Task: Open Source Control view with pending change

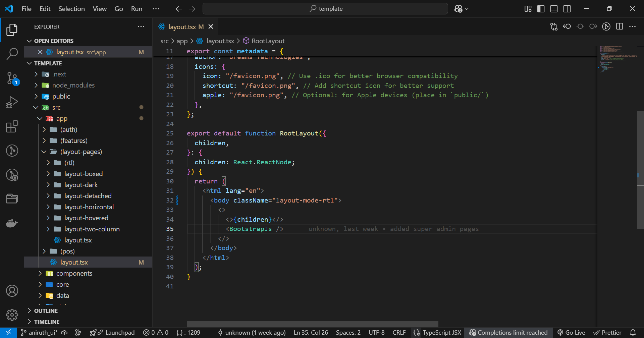Action: pyautogui.click(x=12, y=78)
